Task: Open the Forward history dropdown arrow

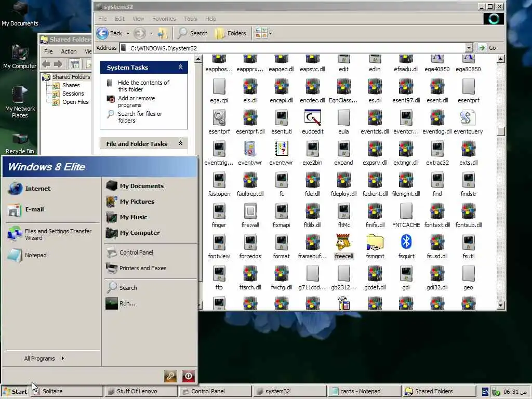Action: tap(151, 33)
